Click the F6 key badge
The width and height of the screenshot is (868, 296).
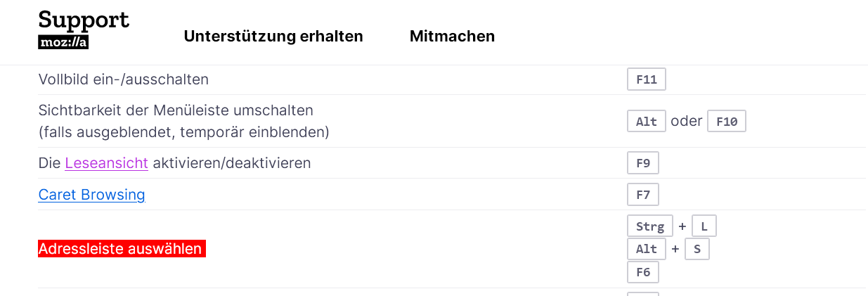tap(642, 271)
